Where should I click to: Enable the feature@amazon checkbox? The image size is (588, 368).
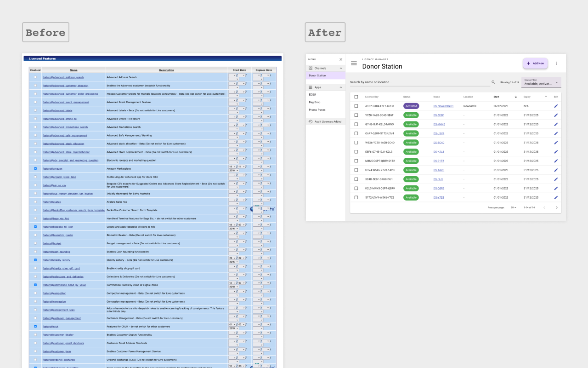35,168
